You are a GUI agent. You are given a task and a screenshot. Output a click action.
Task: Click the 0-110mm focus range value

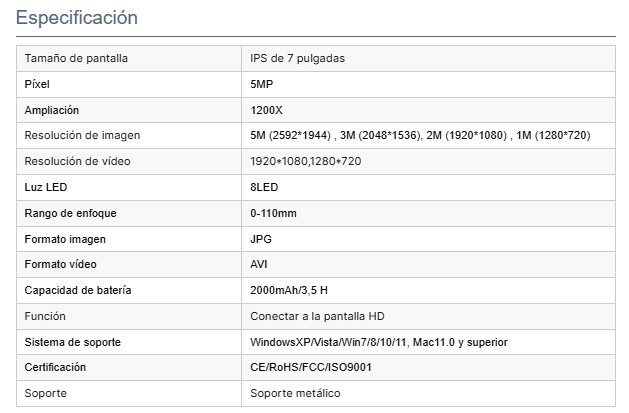coord(273,213)
